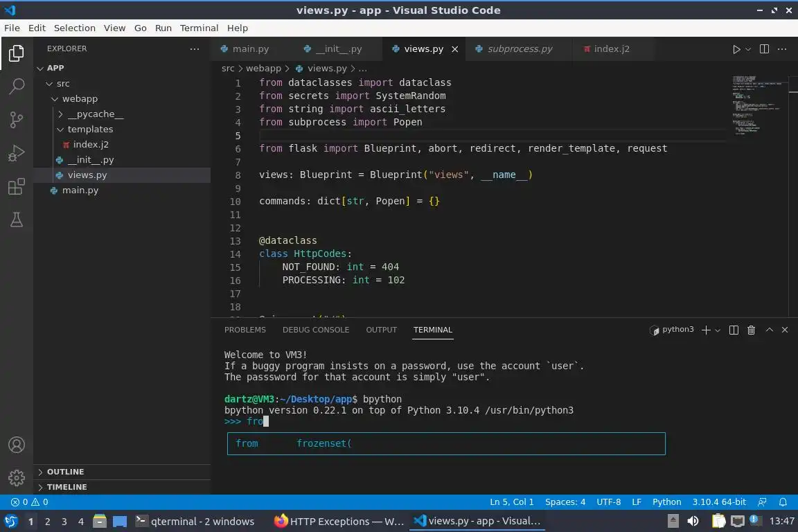The height and width of the screenshot is (532, 798).
Task: Change indentation via Spaces: 4
Action: [565, 502]
